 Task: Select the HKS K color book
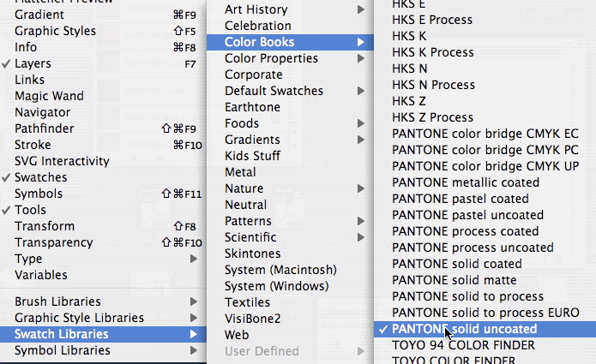point(485,36)
